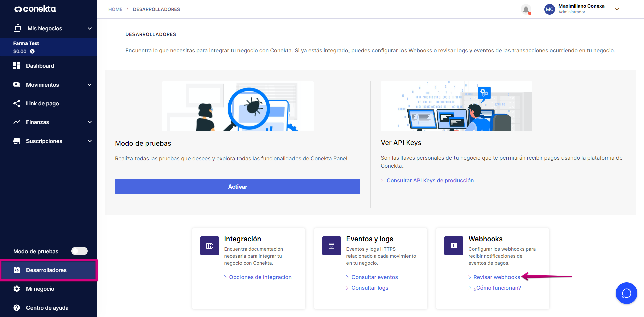Click Consultar eventos link

(x=374, y=277)
